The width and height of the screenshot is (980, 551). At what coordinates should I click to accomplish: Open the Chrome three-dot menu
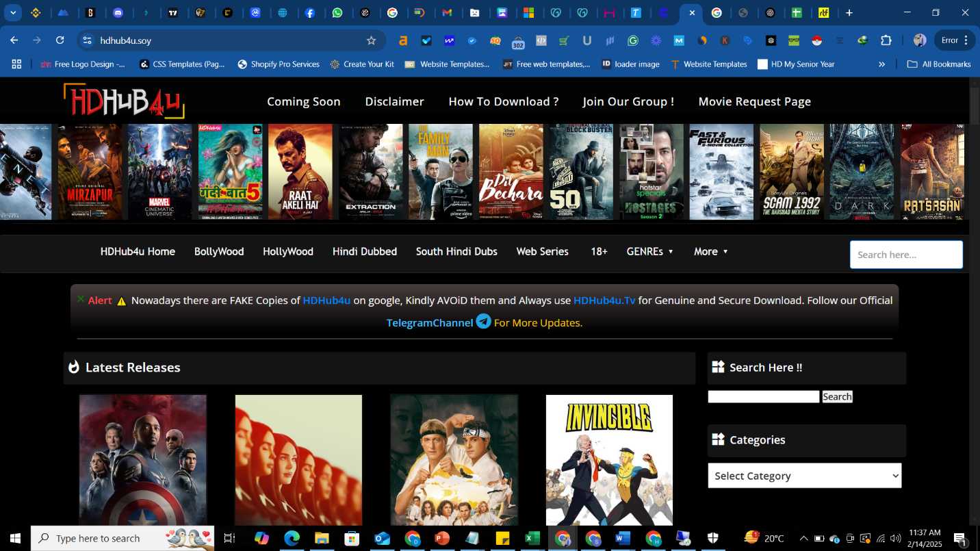[966, 40]
